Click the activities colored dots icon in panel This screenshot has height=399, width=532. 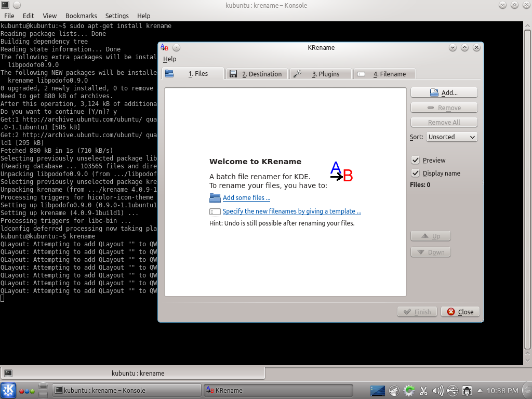click(x=26, y=391)
